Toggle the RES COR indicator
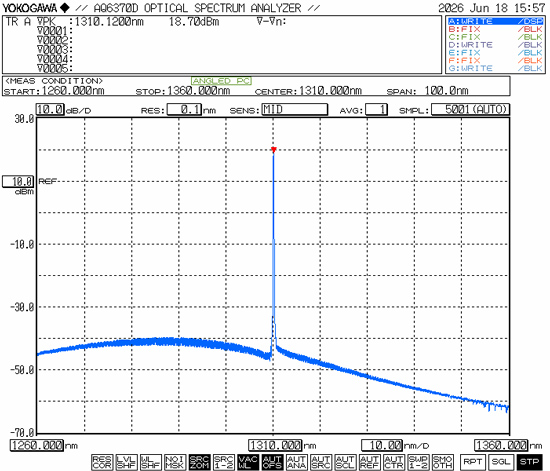 point(102,462)
